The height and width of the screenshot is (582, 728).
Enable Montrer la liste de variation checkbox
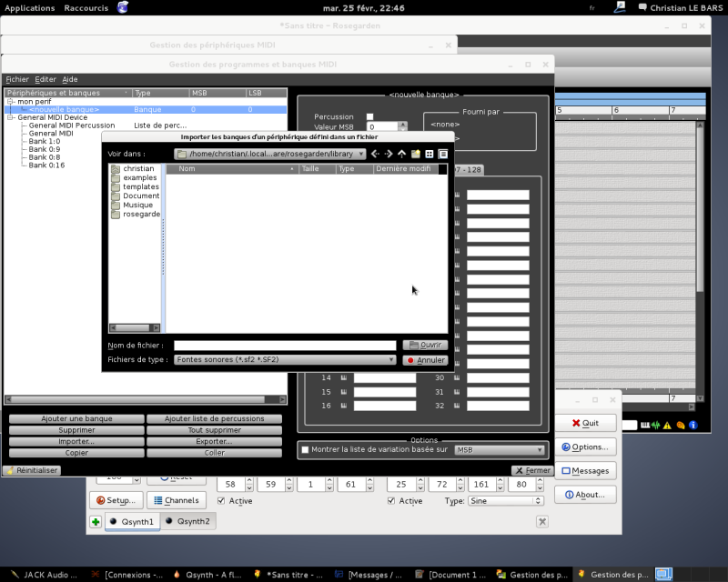(x=306, y=449)
